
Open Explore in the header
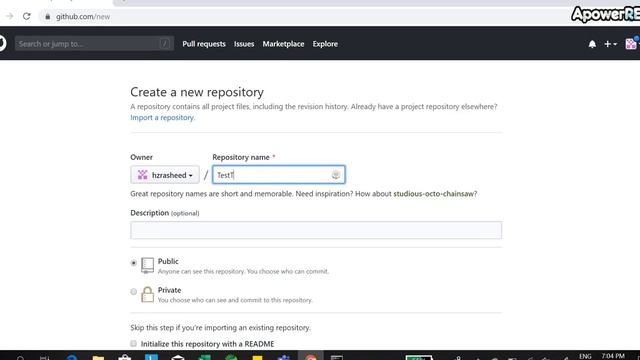325,44
